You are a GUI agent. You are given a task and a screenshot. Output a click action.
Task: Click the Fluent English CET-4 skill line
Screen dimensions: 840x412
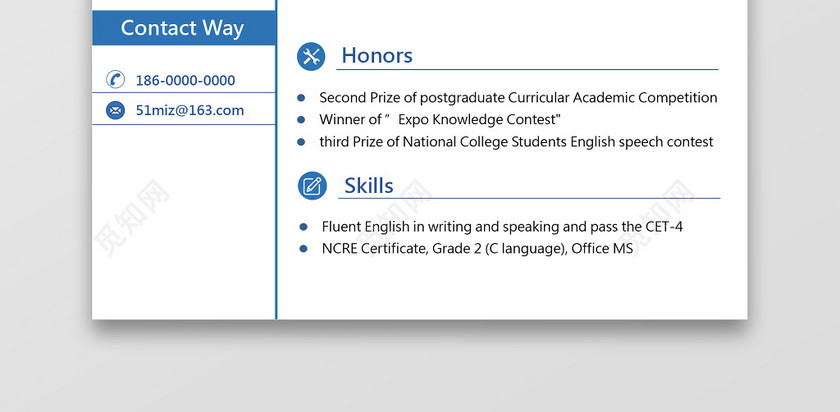click(502, 227)
